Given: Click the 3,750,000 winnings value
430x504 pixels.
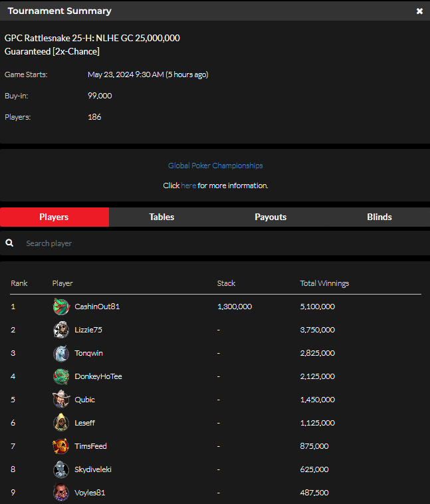Looking at the screenshot, I should point(318,330).
